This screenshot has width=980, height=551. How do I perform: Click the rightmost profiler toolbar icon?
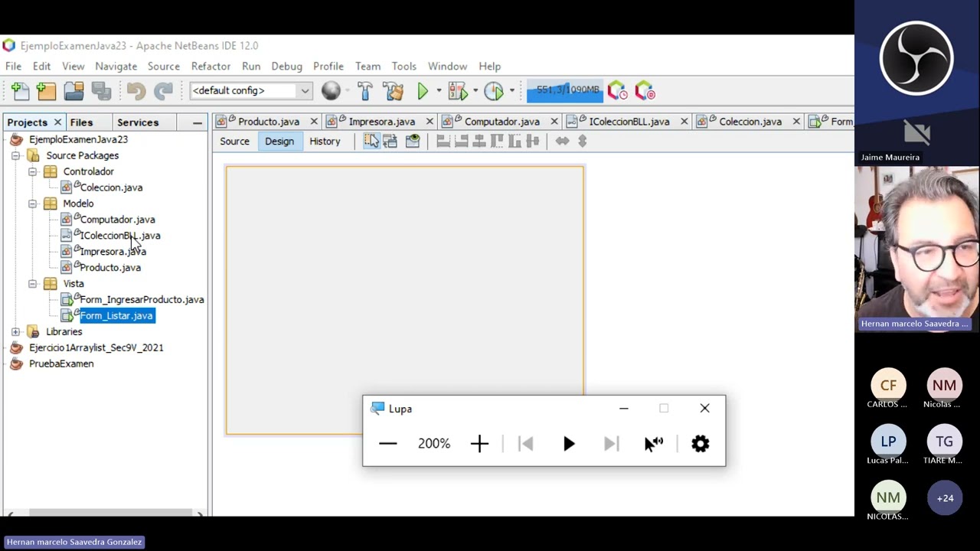click(x=645, y=91)
